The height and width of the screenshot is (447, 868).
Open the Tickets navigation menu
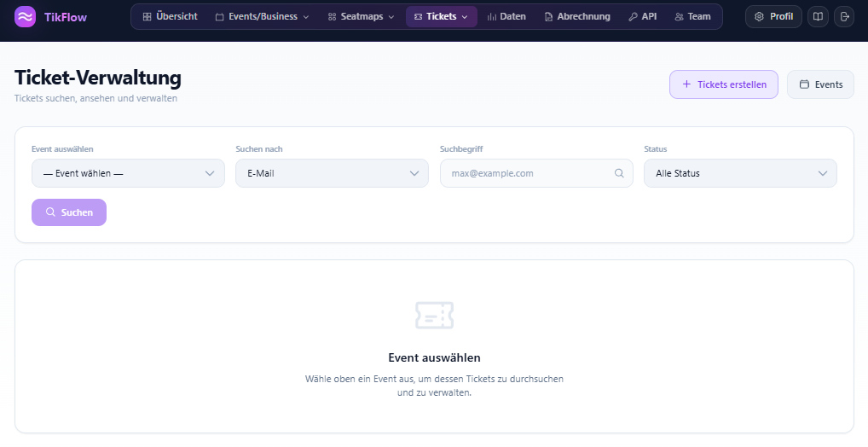[441, 17]
